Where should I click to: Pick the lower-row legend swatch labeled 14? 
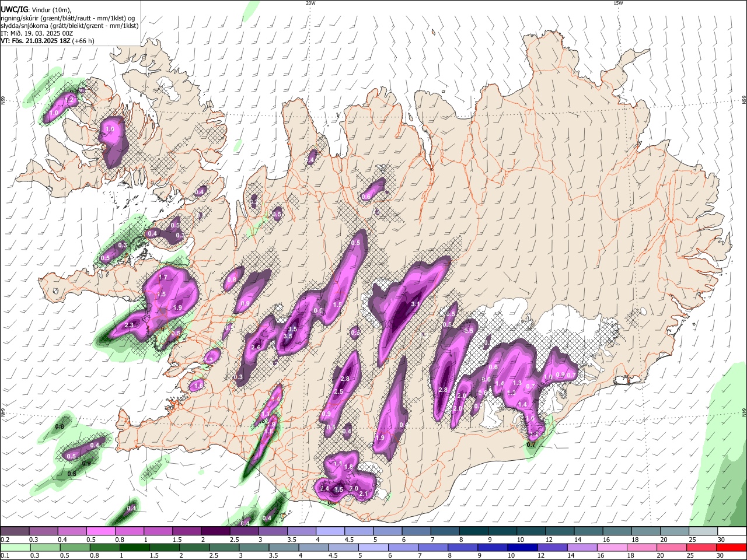(582, 547)
